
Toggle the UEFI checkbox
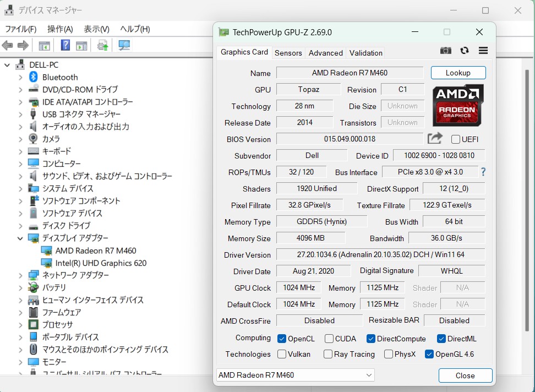456,139
